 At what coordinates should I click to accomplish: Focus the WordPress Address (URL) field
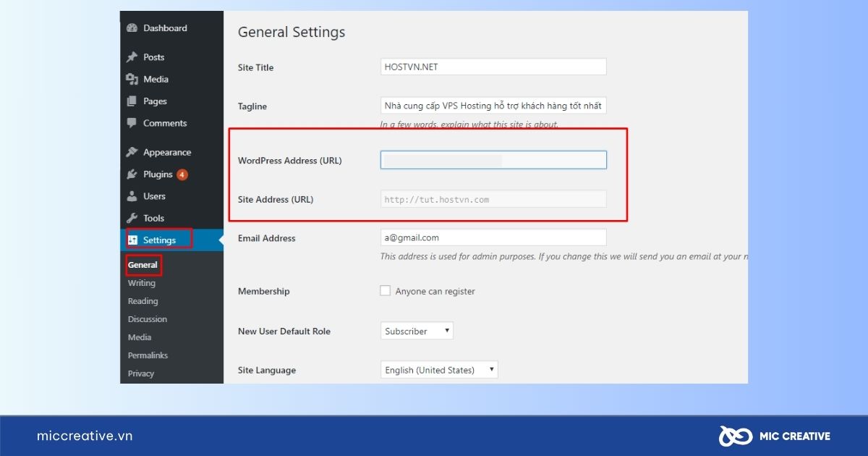(x=493, y=160)
